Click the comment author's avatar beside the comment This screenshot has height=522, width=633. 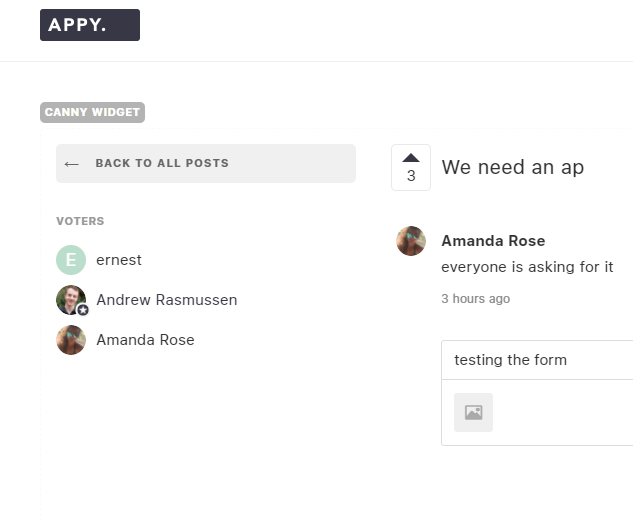[411, 241]
